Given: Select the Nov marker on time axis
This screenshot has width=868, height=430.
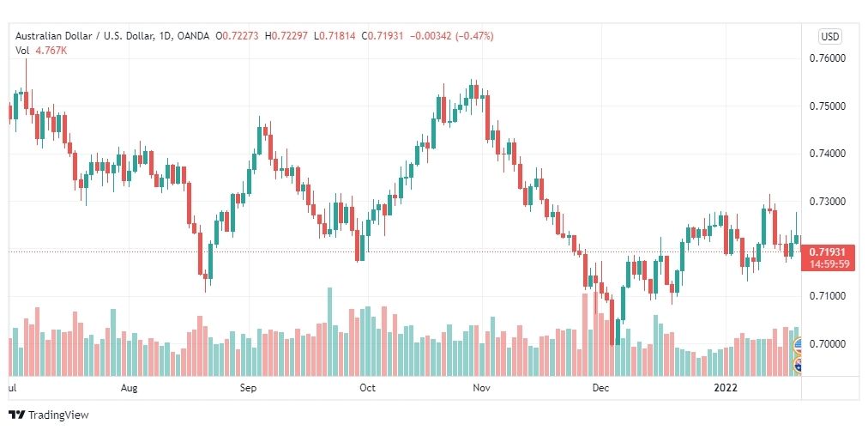Looking at the screenshot, I should coord(482,388).
